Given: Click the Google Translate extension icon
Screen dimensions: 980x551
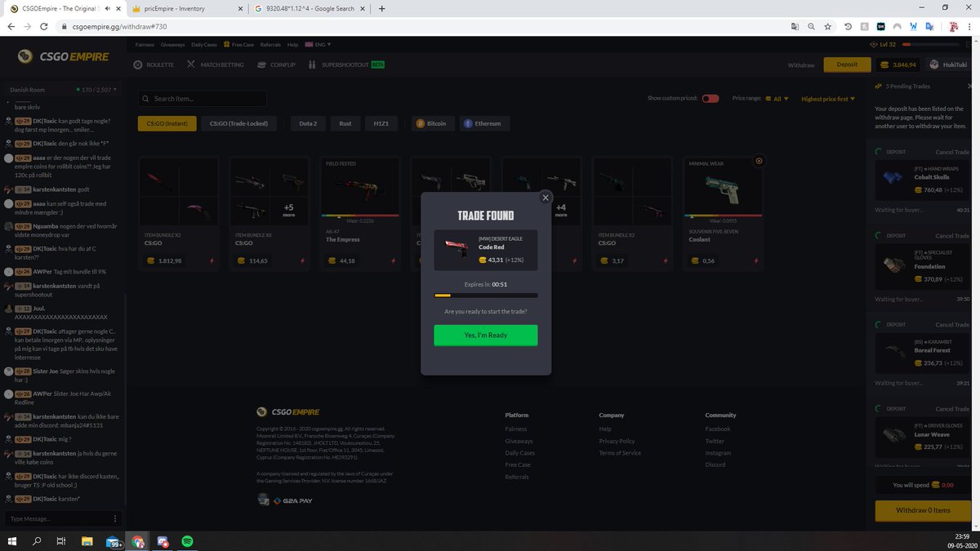Looking at the screenshot, I should tap(929, 26).
